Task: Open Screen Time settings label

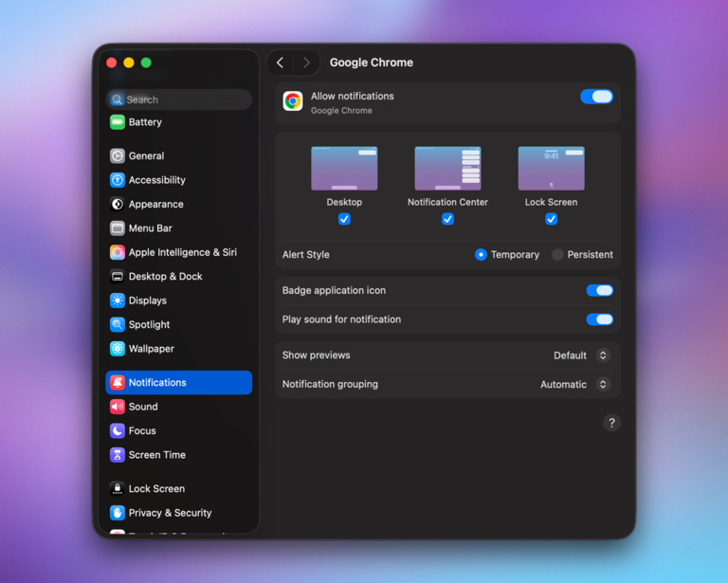Action: [x=157, y=455]
